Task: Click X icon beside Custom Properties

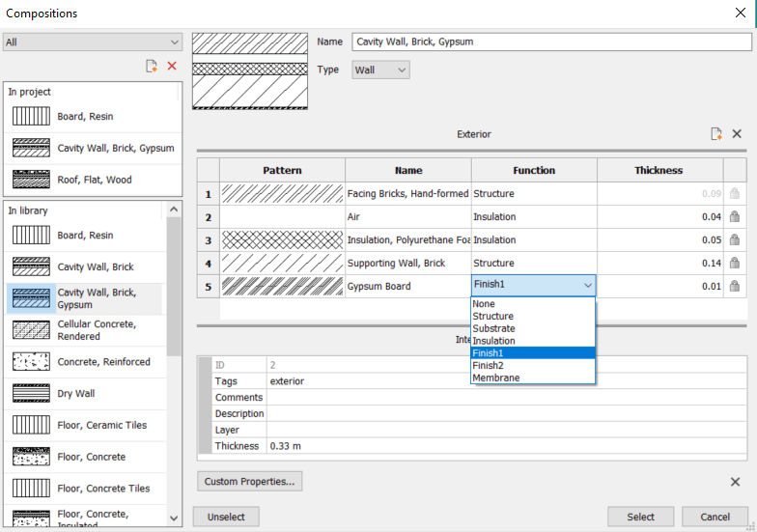Action: coord(736,482)
